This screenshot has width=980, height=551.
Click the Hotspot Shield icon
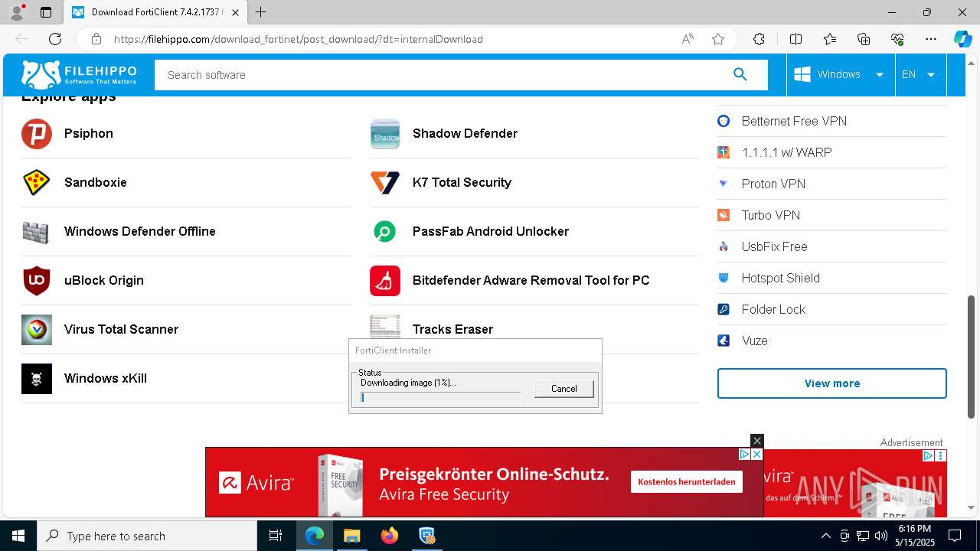pyautogui.click(x=724, y=278)
